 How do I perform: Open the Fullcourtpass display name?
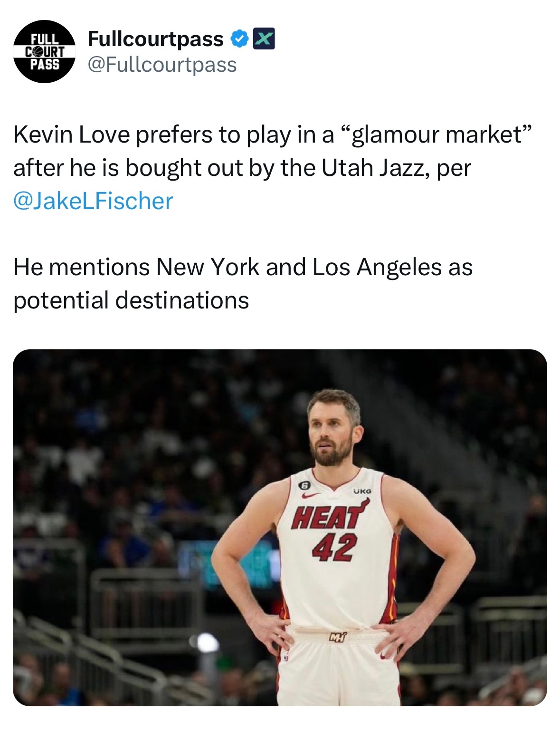tap(156, 38)
